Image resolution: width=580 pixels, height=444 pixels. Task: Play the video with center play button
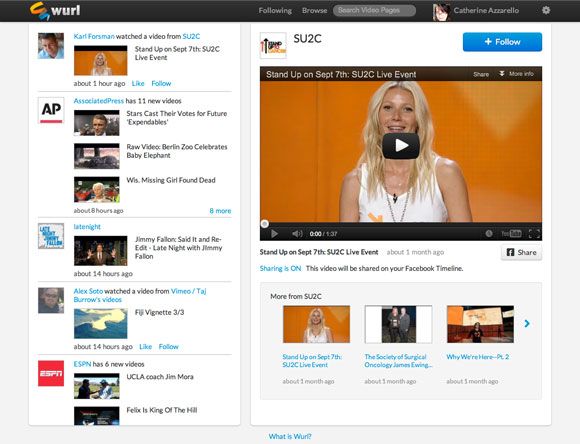coord(401,146)
